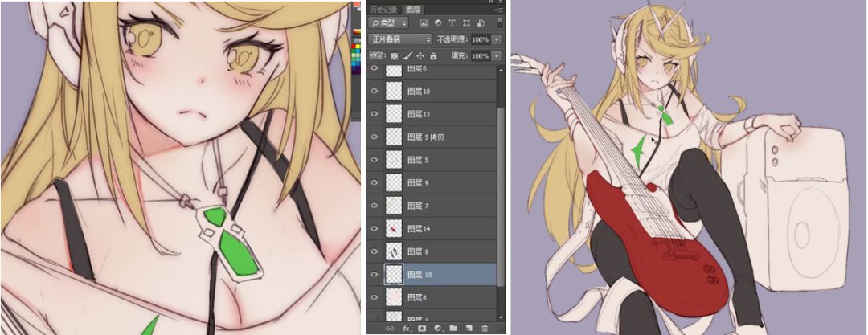This screenshot has width=868, height=335.
Task: Filter layers by pixel layer icon
Action: click(x=424, y=23)
